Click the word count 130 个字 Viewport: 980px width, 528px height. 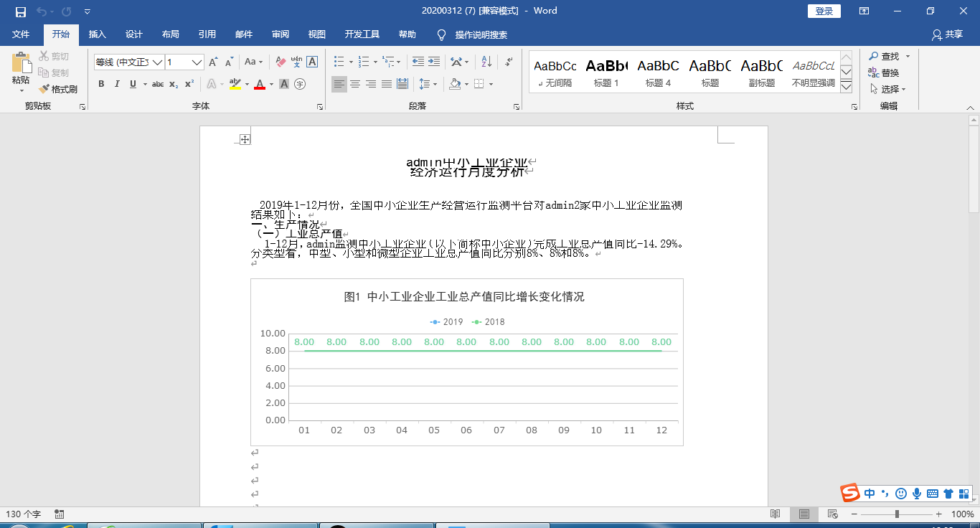[24, 514]
